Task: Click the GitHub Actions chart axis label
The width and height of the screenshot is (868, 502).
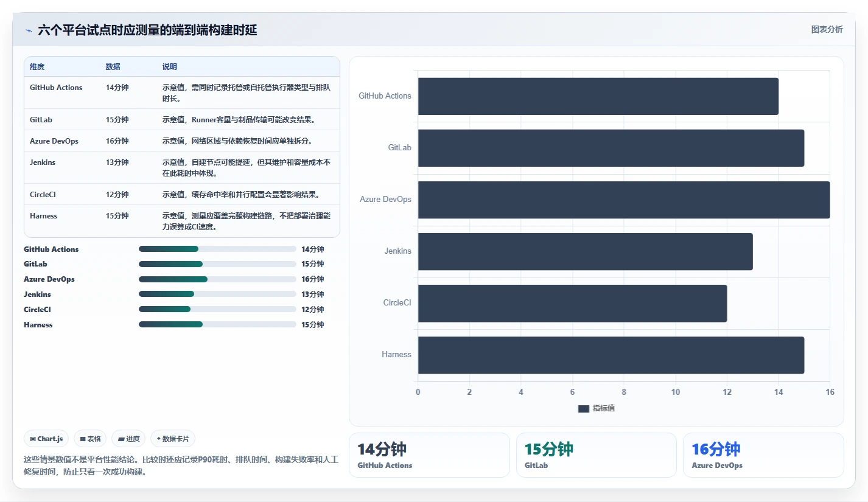Action: pyautogui.click(x=385, y=96)
